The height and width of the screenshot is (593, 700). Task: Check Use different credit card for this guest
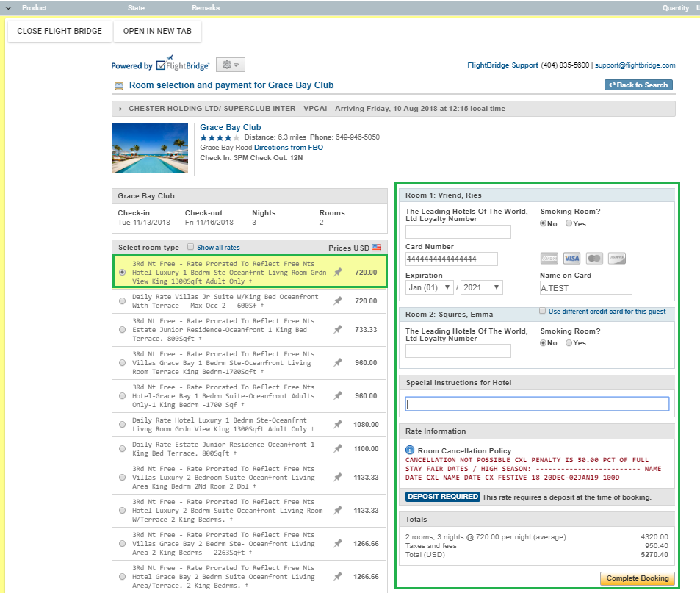click(542, 311)
